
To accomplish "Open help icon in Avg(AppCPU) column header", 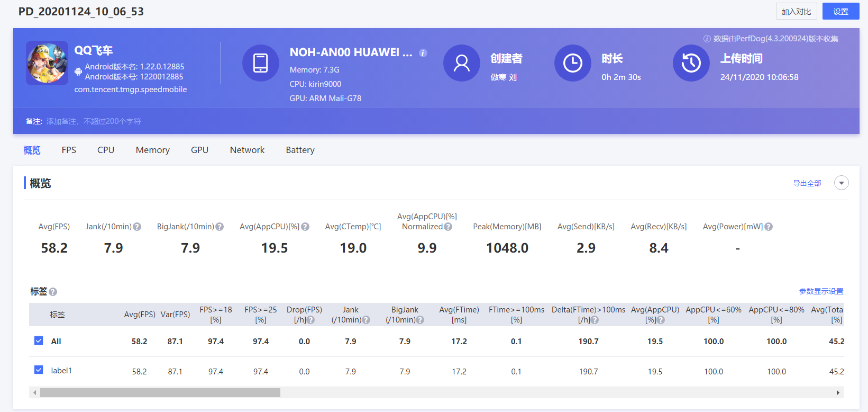I will pyautogui.click(x=661, y=320).
